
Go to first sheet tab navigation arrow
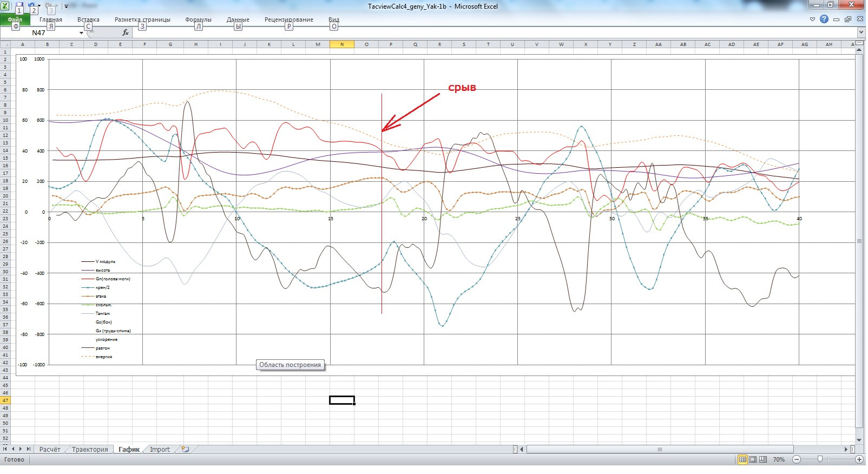tap(5, 449)
